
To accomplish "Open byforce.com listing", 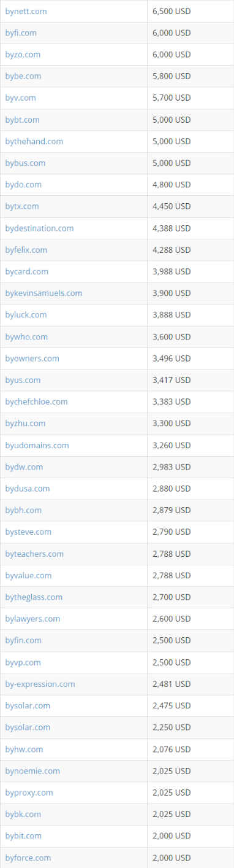I will point(28,858).
